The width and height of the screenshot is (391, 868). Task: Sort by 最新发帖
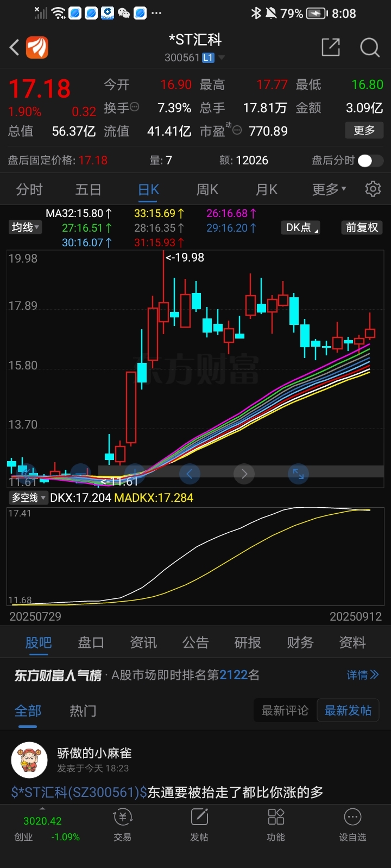pyautogui.click(x=348, y=711)
